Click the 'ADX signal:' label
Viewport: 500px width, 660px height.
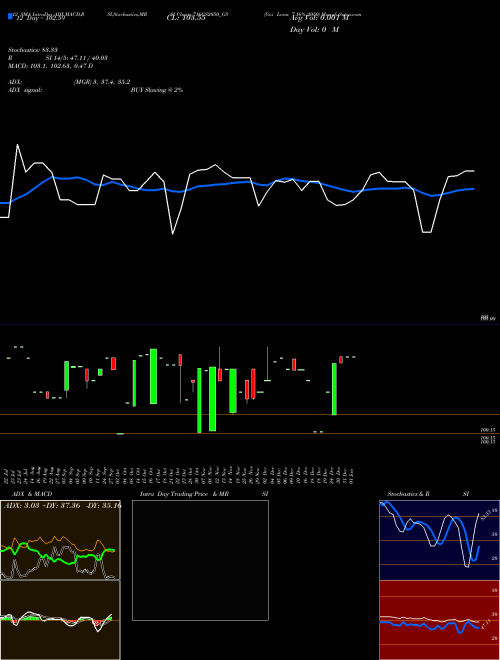(25, 90)
